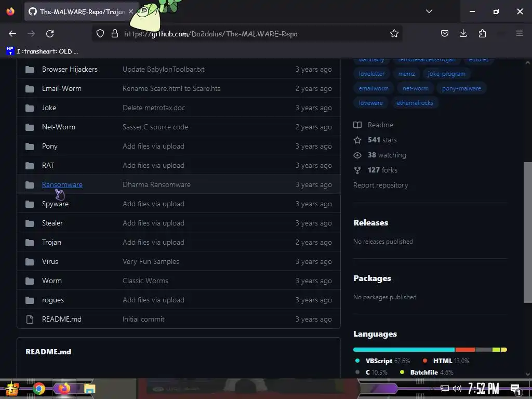Select the loveletter topic tag
This screenshot has width=532, height=399.
pos(371,74)
